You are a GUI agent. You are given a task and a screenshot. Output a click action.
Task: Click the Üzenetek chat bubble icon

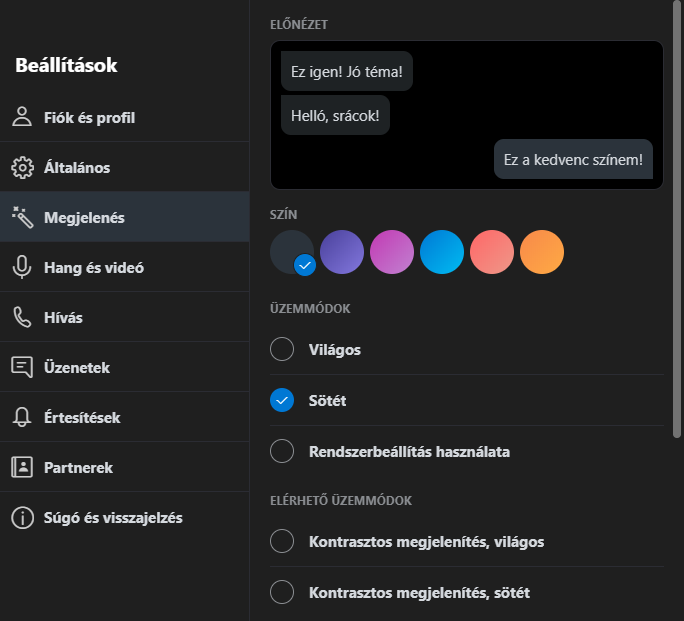[x=22, y=367]
